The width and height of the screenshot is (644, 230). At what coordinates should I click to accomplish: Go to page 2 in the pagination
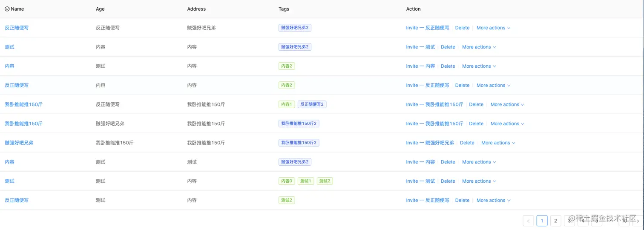555,221
